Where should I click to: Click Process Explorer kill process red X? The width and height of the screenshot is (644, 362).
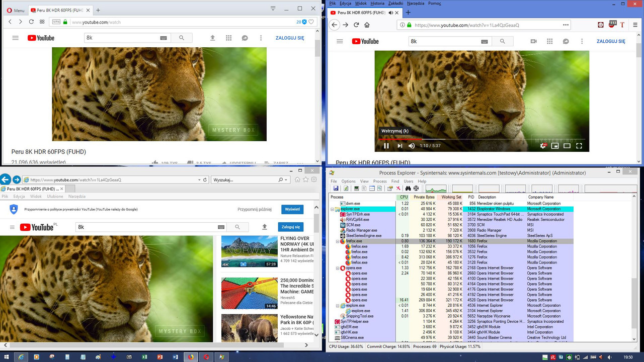pyautogui.click(x=398, y=189)
